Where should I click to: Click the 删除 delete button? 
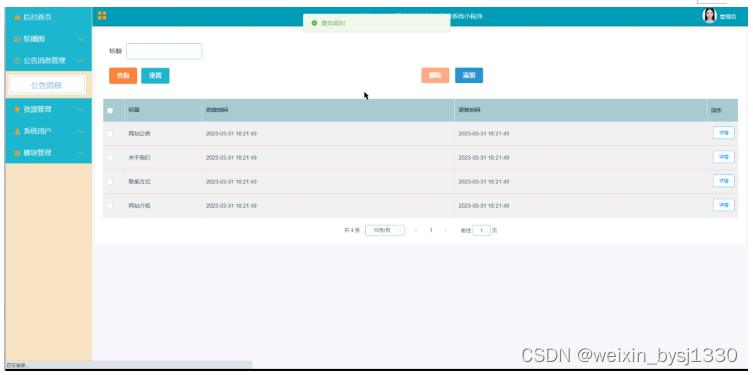[x=435, y=75]
